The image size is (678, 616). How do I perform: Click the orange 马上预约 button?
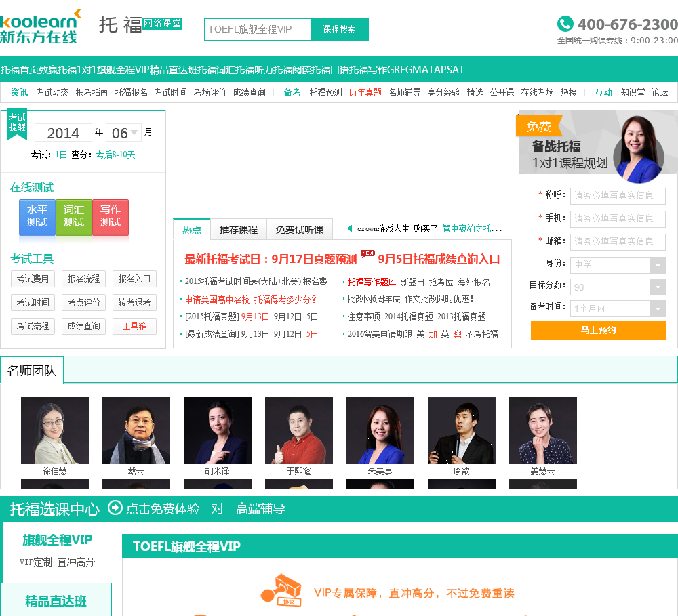click(599, 330)
